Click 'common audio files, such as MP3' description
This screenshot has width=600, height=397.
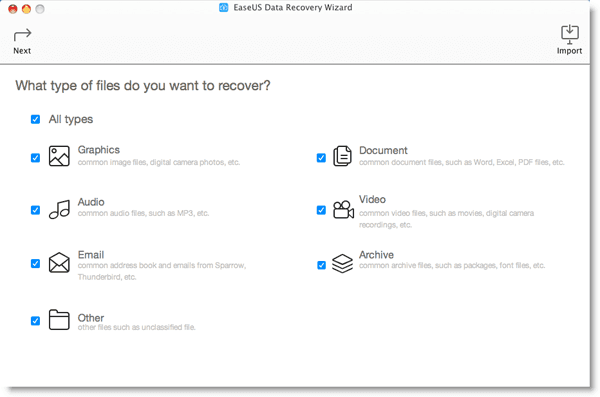point(143,213)
